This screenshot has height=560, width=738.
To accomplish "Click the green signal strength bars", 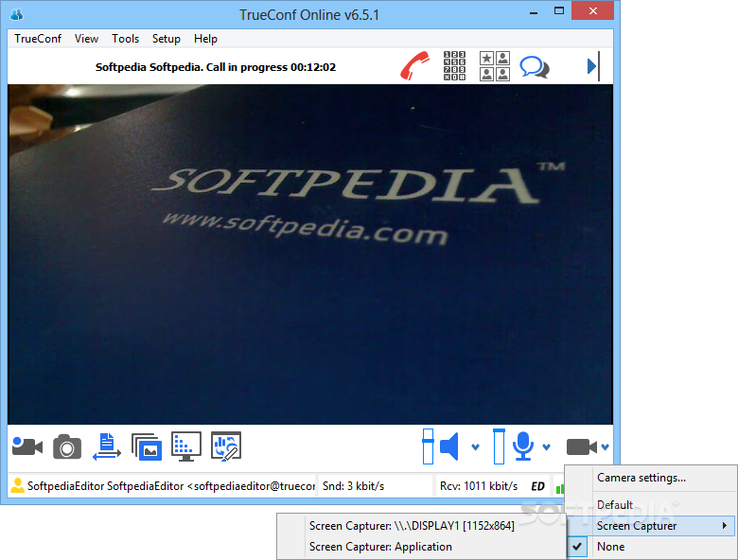I will tap(560, 489).
